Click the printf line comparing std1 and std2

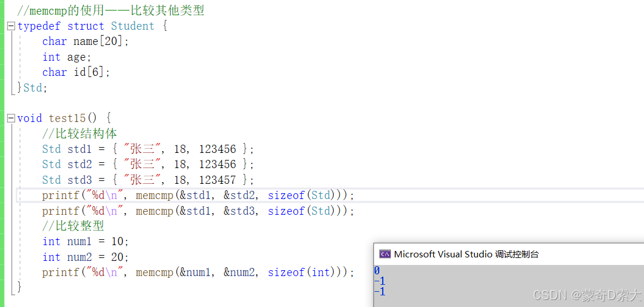coord(198,196)
